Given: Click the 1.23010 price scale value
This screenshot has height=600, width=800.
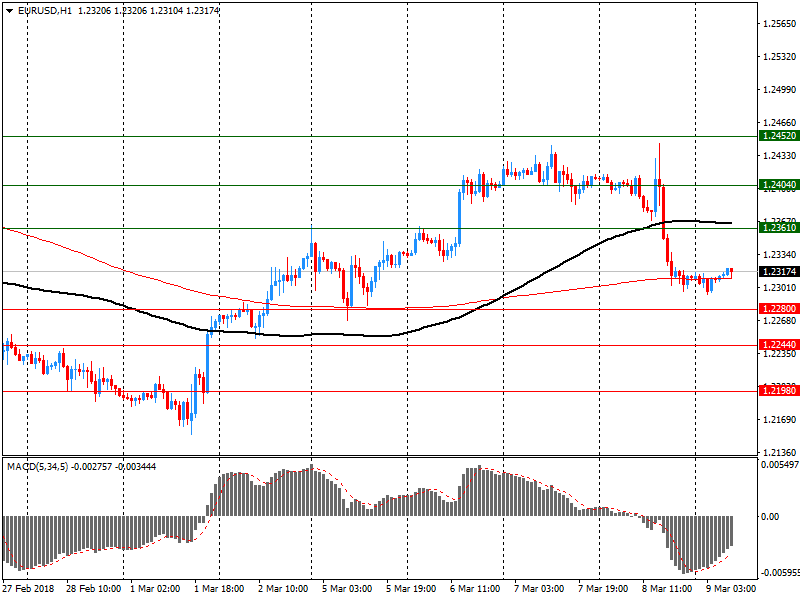Looking at the screenshot, I should pos(780,288).
